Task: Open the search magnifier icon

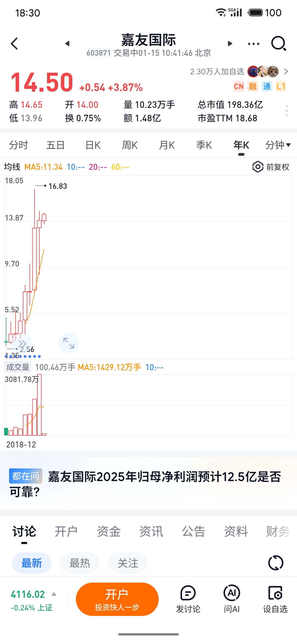Action: click(x=279, y=43)
